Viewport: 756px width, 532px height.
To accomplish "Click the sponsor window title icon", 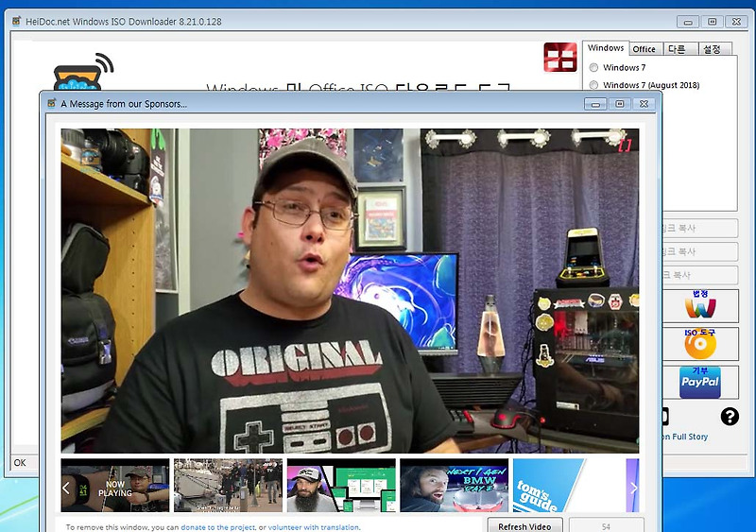I will tap(52, 103).
